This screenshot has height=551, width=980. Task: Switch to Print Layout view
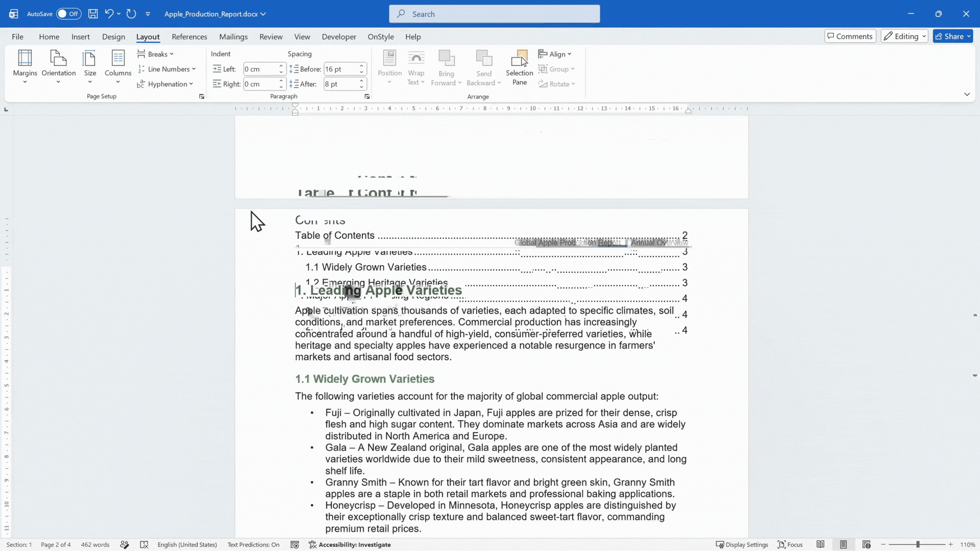(843, 544)
